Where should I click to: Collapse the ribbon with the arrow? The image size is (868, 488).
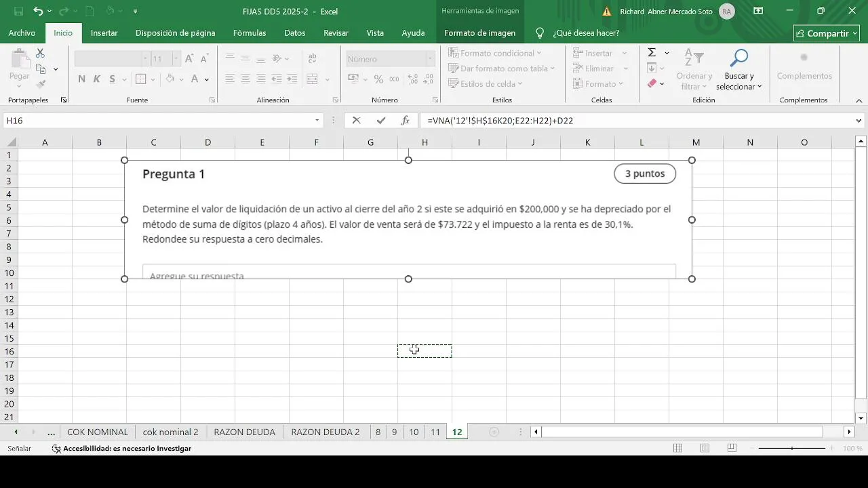click(859, 100)
